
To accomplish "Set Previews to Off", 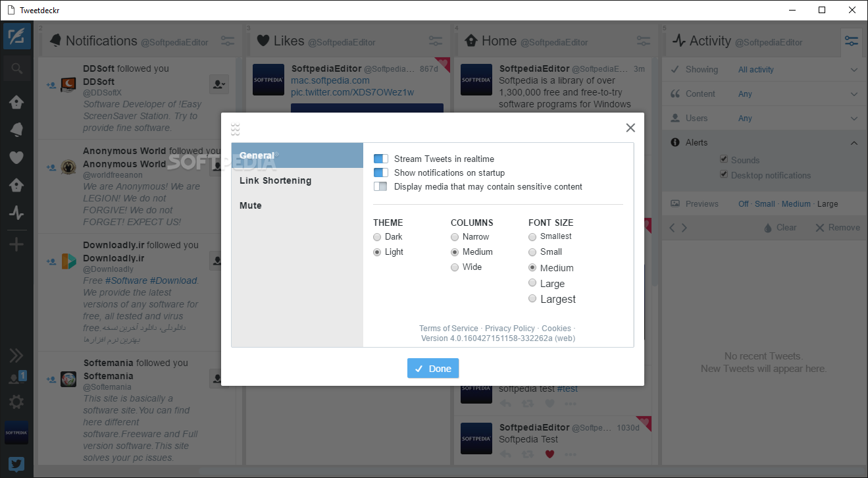I will coord(744,204).
